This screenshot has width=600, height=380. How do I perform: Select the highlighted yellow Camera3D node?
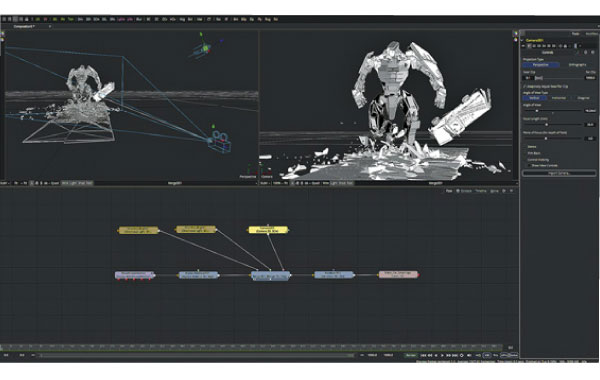pyautogui.click(x=268, y=230)
